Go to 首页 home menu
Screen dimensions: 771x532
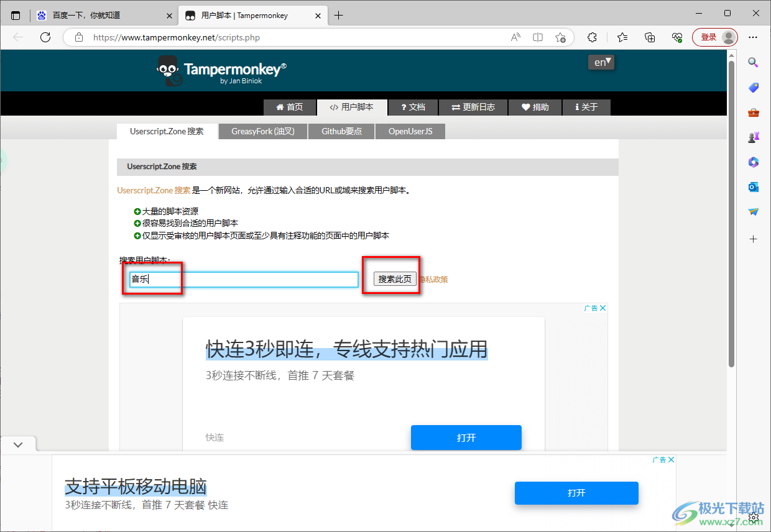tap(290, 107)
